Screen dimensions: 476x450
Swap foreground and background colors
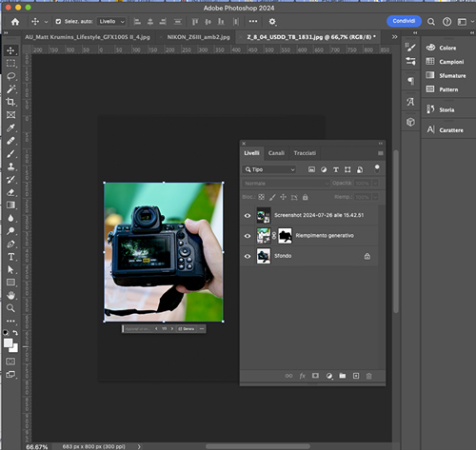pyautogui.click(x=15, y=332)
